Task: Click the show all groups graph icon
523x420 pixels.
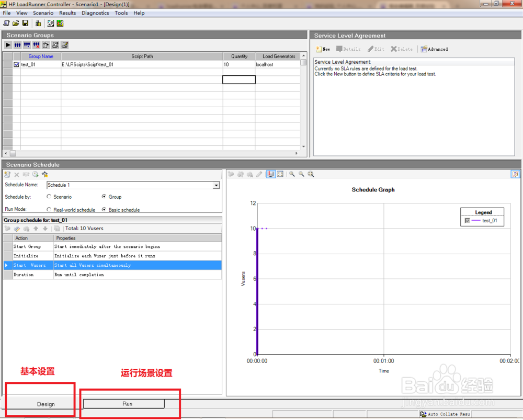Action: pos(280,174)
